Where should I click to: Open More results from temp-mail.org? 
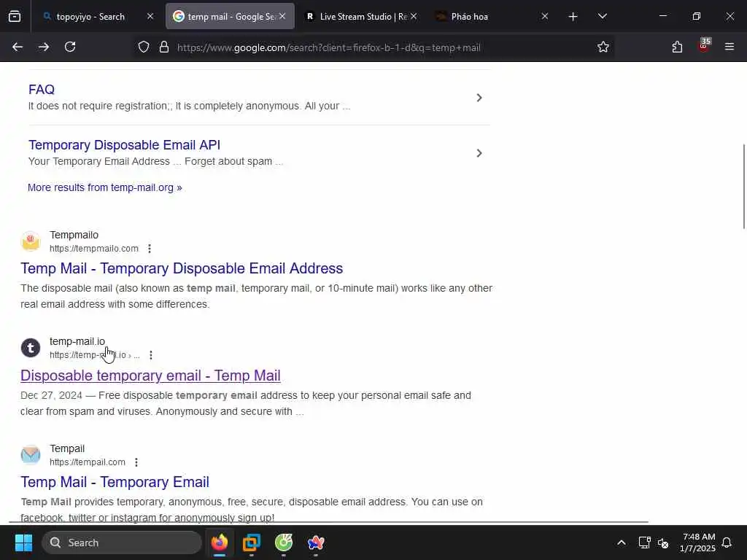point(105,187)
